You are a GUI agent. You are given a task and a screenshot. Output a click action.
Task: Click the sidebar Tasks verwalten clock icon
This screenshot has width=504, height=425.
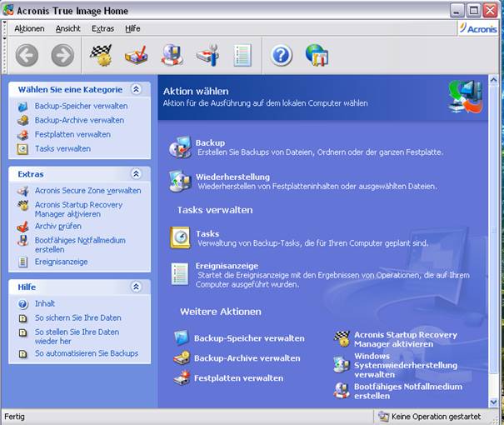[22, 149]
